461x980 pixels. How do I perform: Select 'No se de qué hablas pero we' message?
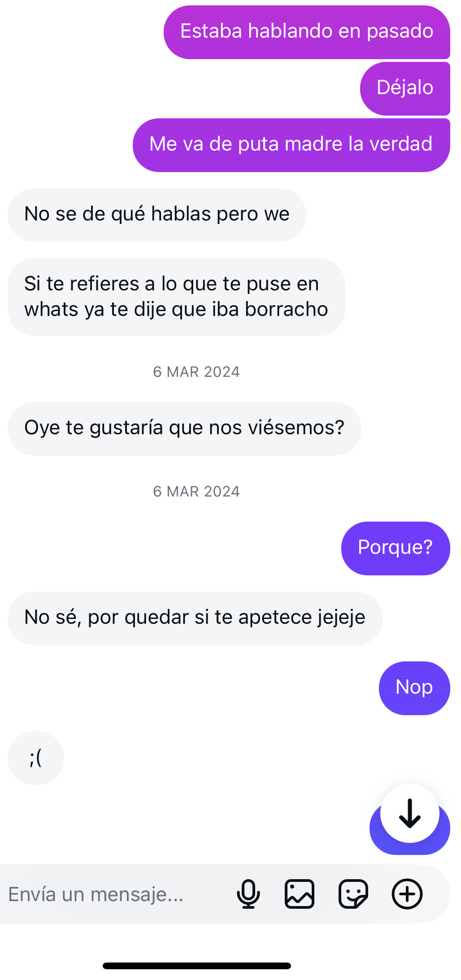point(157,215)
